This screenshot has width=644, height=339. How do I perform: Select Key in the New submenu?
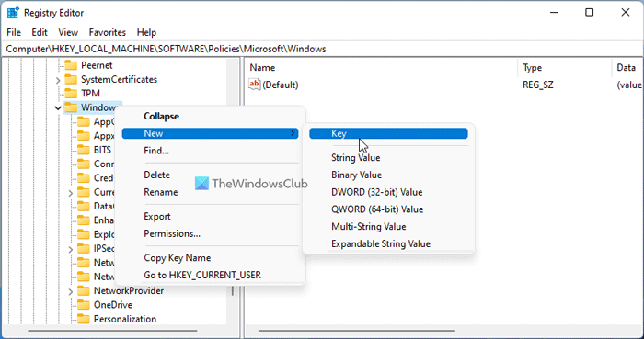388,133
